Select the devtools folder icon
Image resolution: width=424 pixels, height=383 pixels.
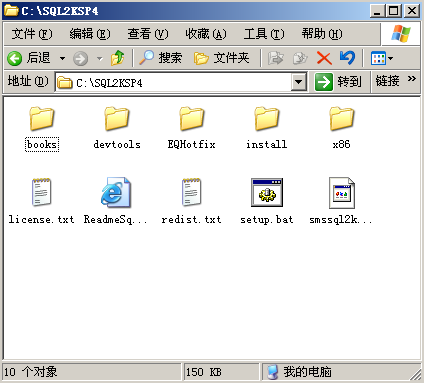pos(117,118)
